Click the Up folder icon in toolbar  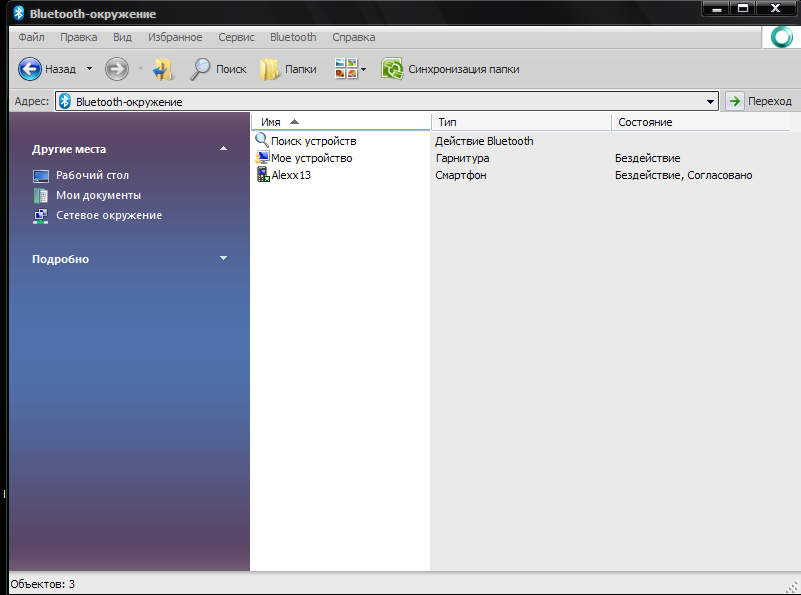(164, 69)
